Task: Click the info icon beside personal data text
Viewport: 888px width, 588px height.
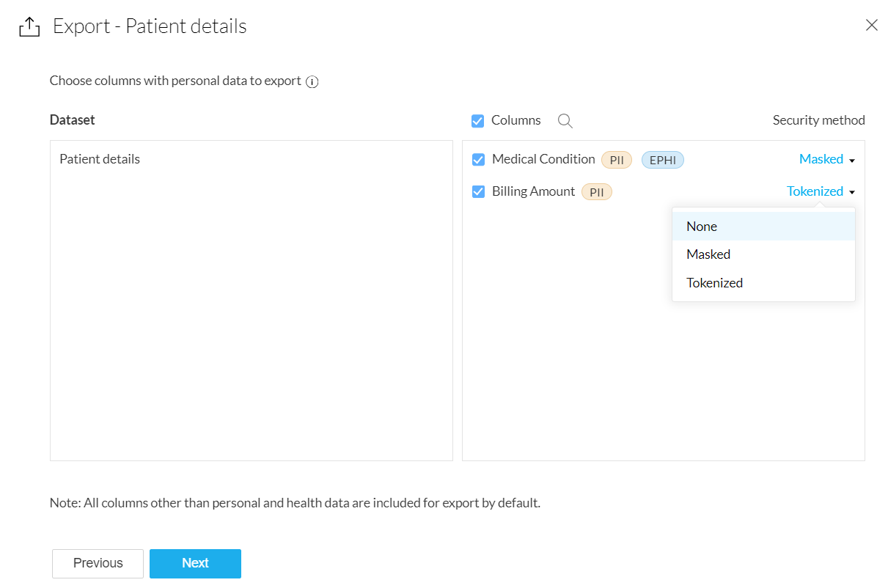Action: (x=312, y=81)
